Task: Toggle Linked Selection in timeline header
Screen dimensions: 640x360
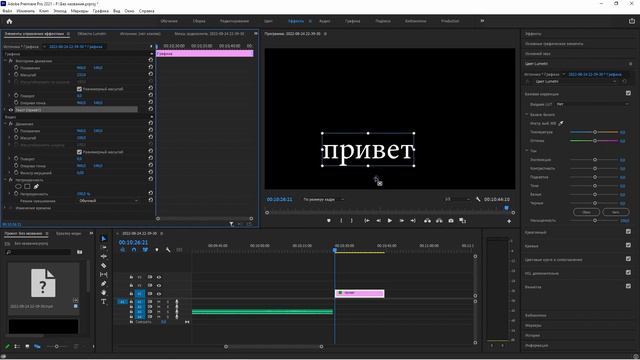Action: pos(145,249)
